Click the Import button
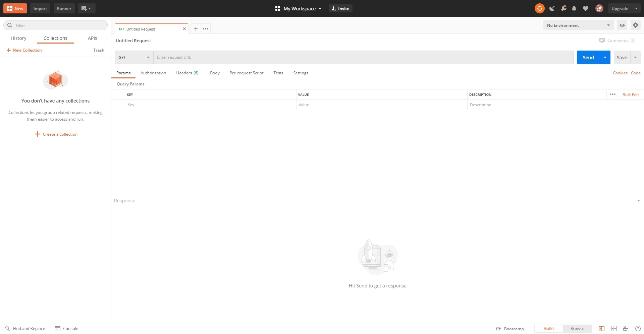 [x=40, y=8]
